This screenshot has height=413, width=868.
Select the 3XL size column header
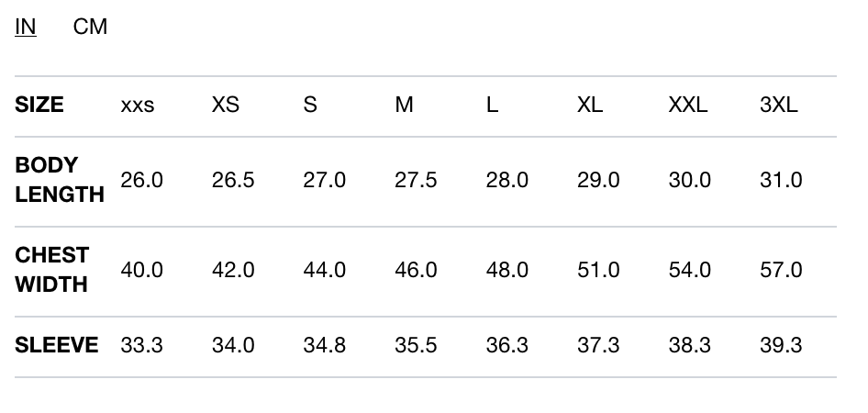coord(779,105)
